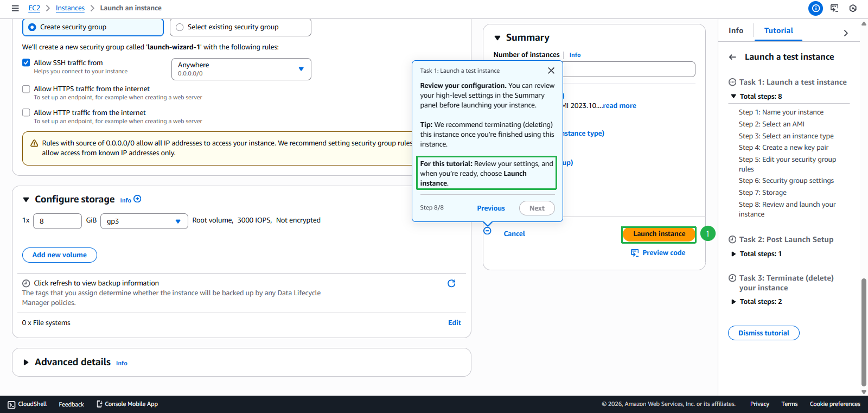Image resolution: width=868 pixels, height=413 pixels.
Task: Click the orange Launch instance button
Action: pyautogui.click(x=659, y=234)
